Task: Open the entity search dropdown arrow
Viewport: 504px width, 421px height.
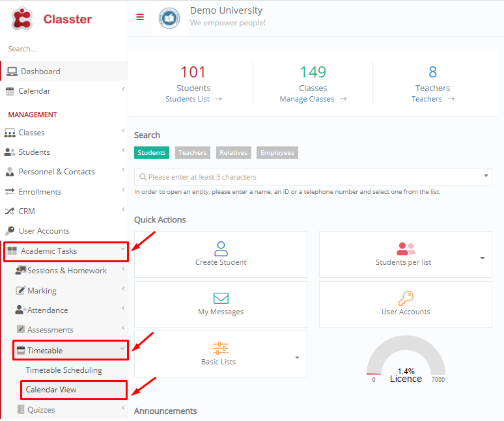Action: [486, 176]
